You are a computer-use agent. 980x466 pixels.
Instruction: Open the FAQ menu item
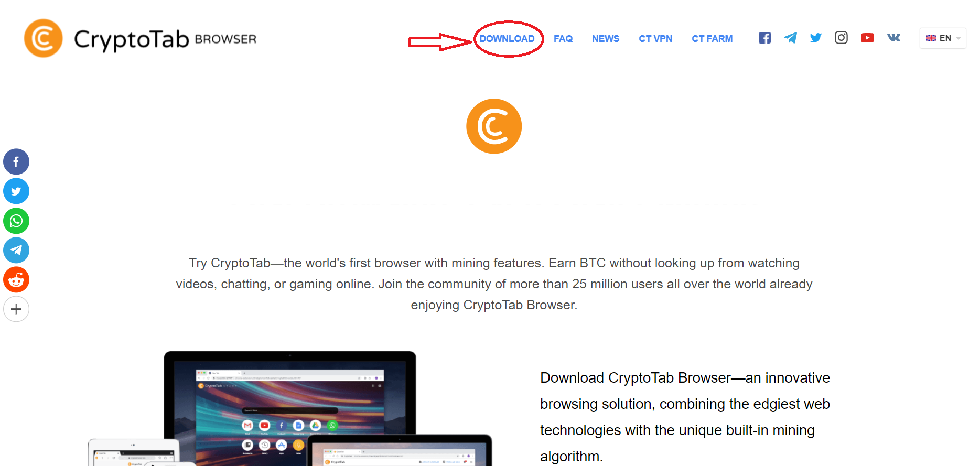563,39
